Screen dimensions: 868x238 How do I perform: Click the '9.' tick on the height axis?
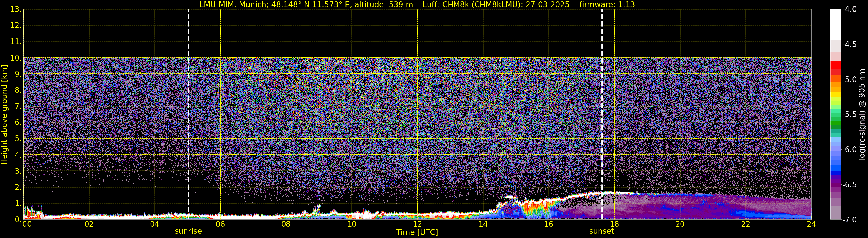(x=18, y=74)
